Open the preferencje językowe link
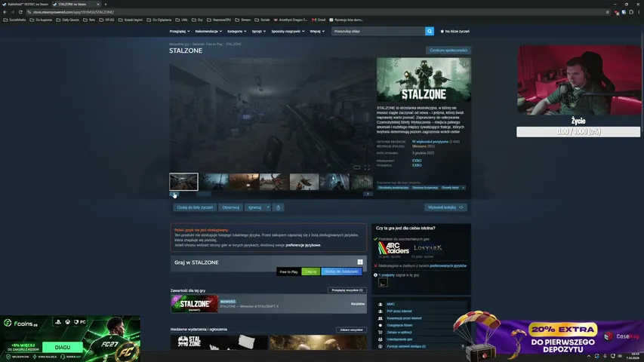Screen dimensions: 644x362 [x=303, y=245]
